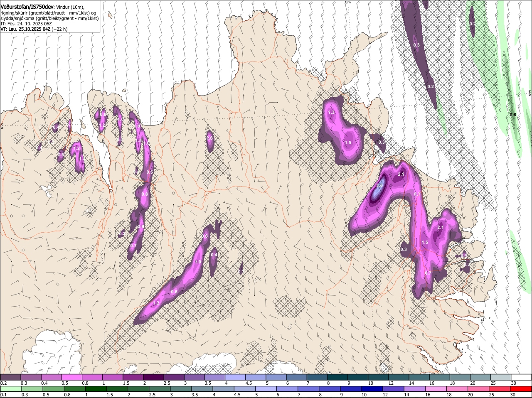Select the pale gray 25–30 swatch on the upper scale

501,377
